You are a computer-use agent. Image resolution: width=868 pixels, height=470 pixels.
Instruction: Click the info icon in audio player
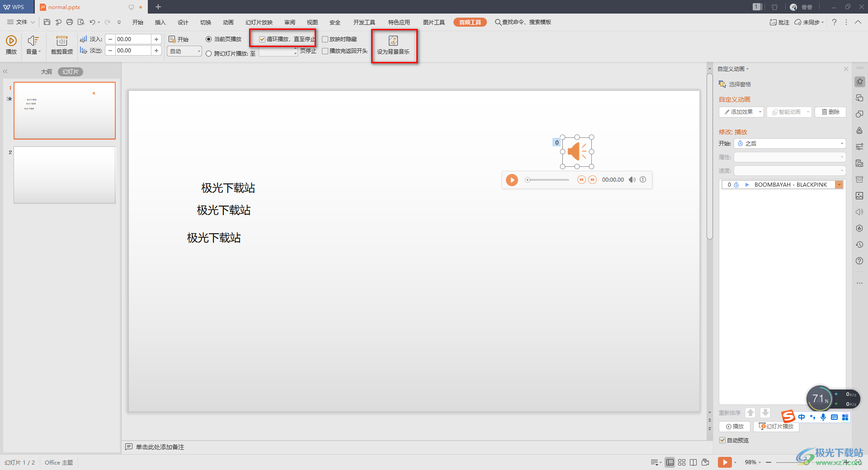pos(643,179)
